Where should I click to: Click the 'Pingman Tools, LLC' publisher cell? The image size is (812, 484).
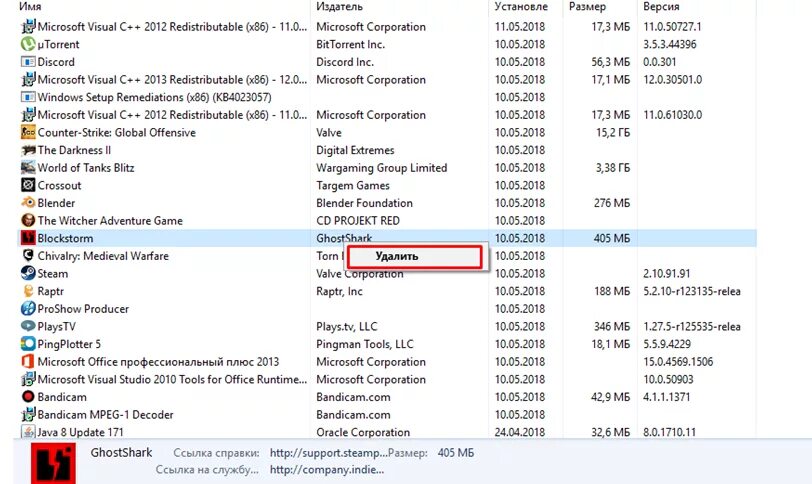365,344
